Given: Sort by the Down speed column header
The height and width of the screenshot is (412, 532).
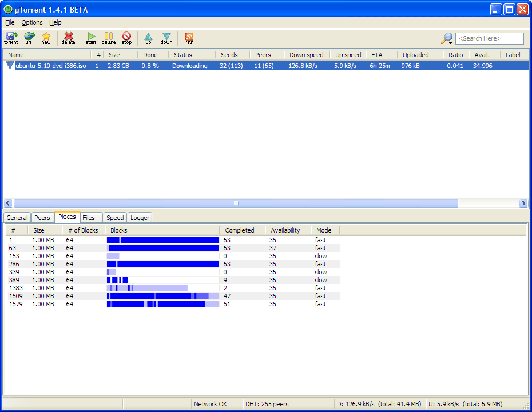Looking at the screenshot, I should [x=307, y=54].
